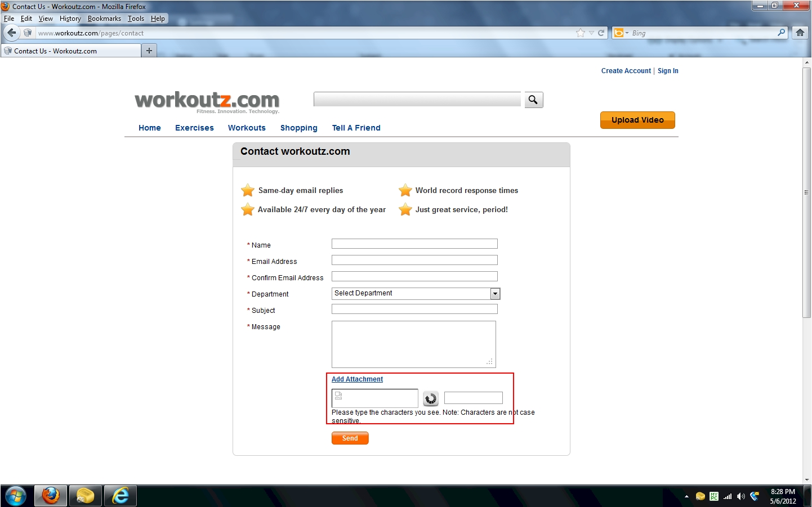This screenshot has width=812, height=507.
Task: Open the Windows Start menu
Action: [x=16, y=496]
